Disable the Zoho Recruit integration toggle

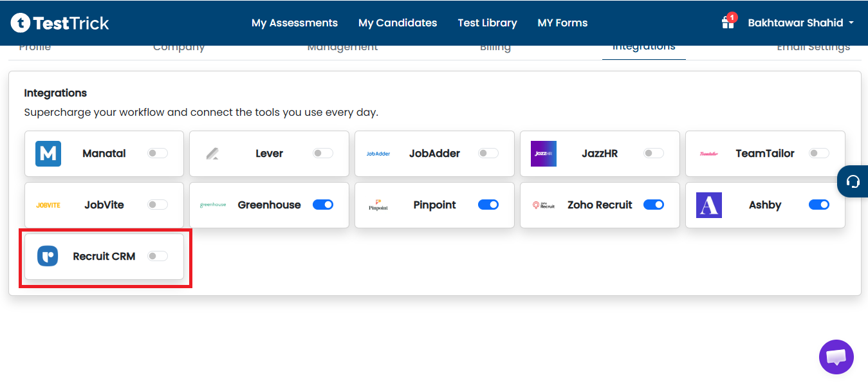point(654,205)
